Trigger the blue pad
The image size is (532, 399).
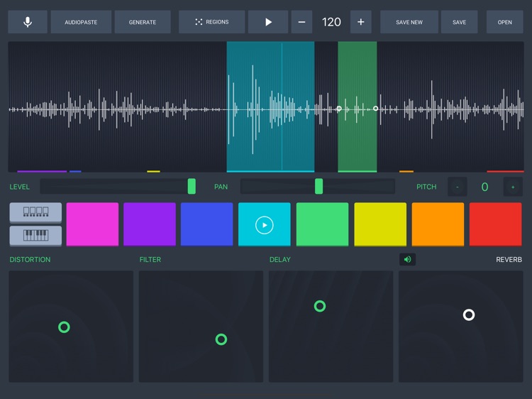coord(206,224)
